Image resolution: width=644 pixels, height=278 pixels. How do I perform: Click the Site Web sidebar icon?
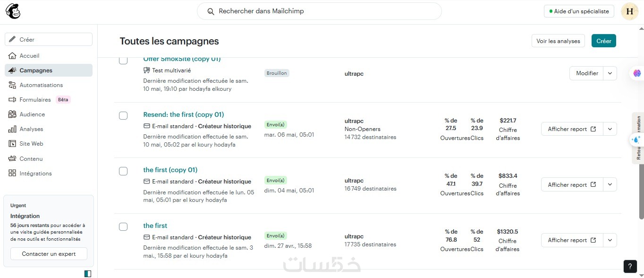(x=12, y=144)
